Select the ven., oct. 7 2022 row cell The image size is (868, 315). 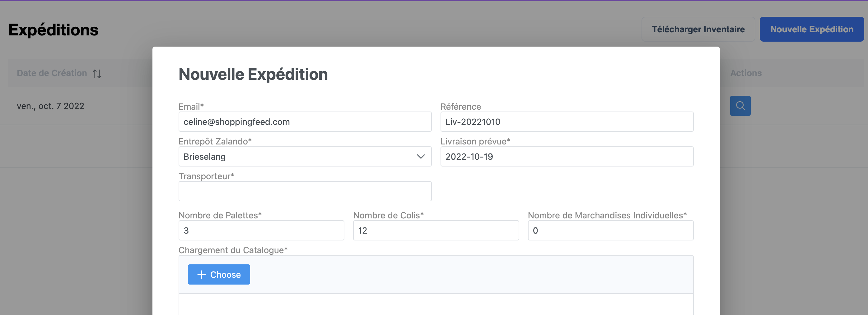(x=50, y=106)
